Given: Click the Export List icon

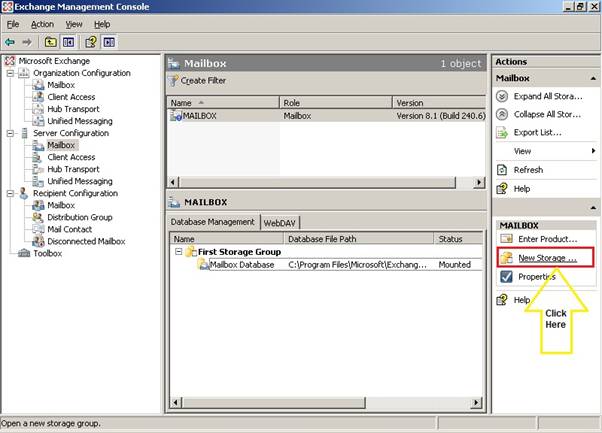Looking at the screenshot, I should (x=502, y=132).
